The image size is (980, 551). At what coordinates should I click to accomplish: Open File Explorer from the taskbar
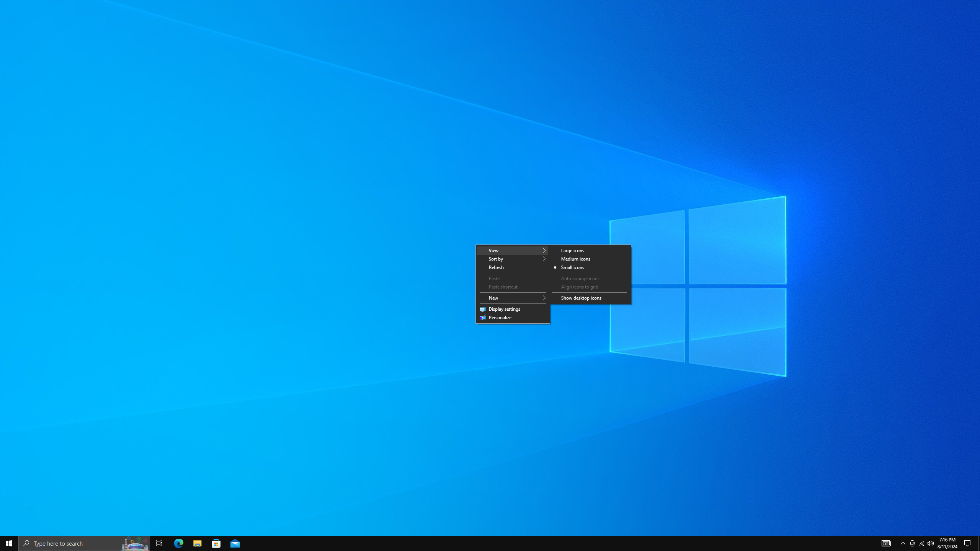[x=197, y=543]
